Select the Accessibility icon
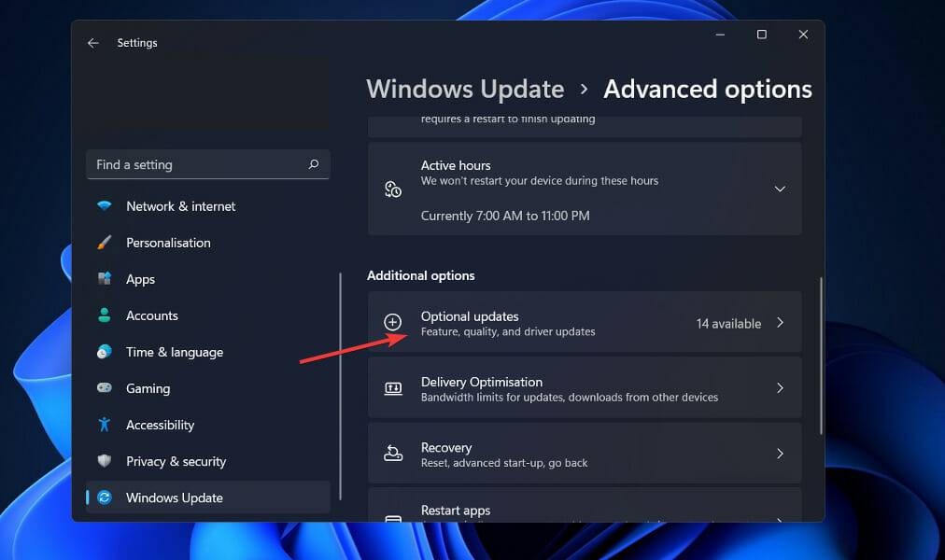This screenshot has width=945, height=560. click(x=104, y=425)
